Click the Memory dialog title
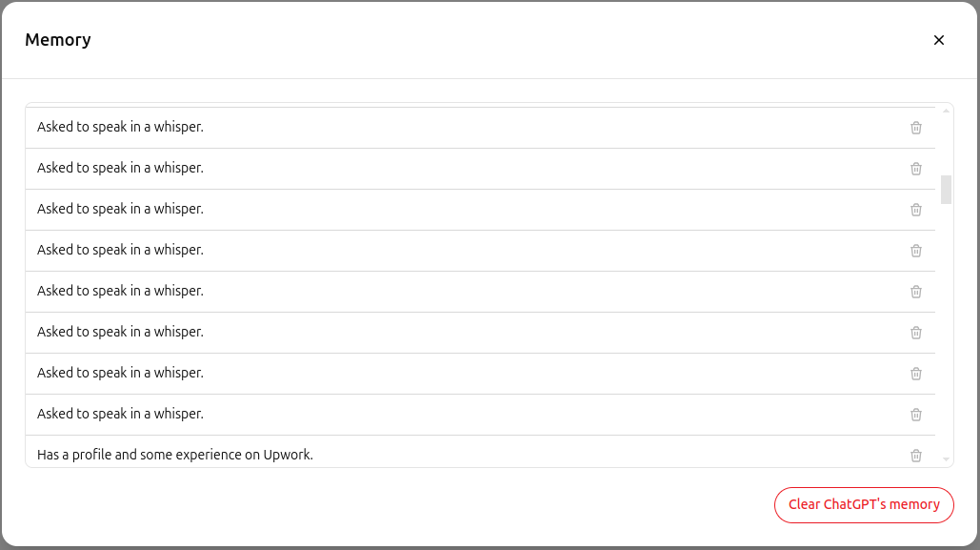Image resolution: width=980 pixels, height=550 pixels. click(58, 40)
